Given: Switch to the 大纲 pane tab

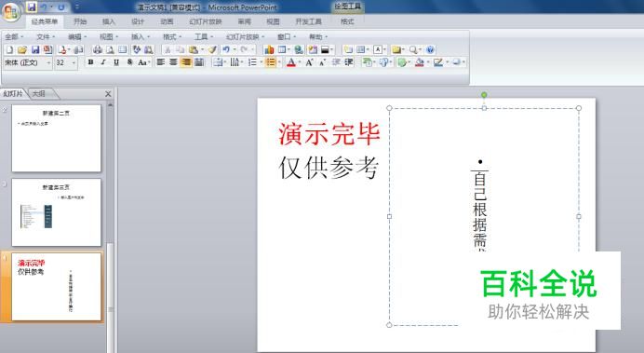Looking at the screenshot, I should (39, 94).
